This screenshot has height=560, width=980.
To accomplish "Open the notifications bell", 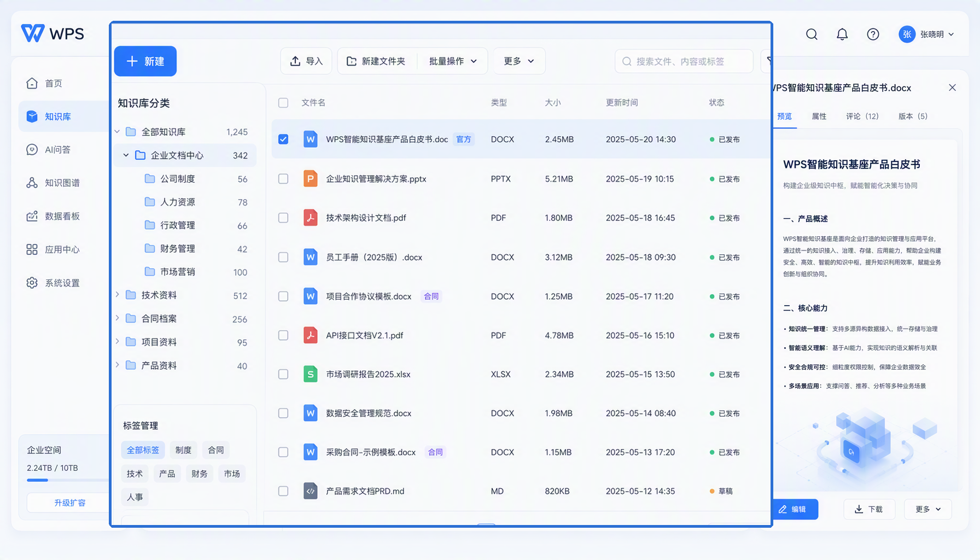I will click(x=842, y=34).
